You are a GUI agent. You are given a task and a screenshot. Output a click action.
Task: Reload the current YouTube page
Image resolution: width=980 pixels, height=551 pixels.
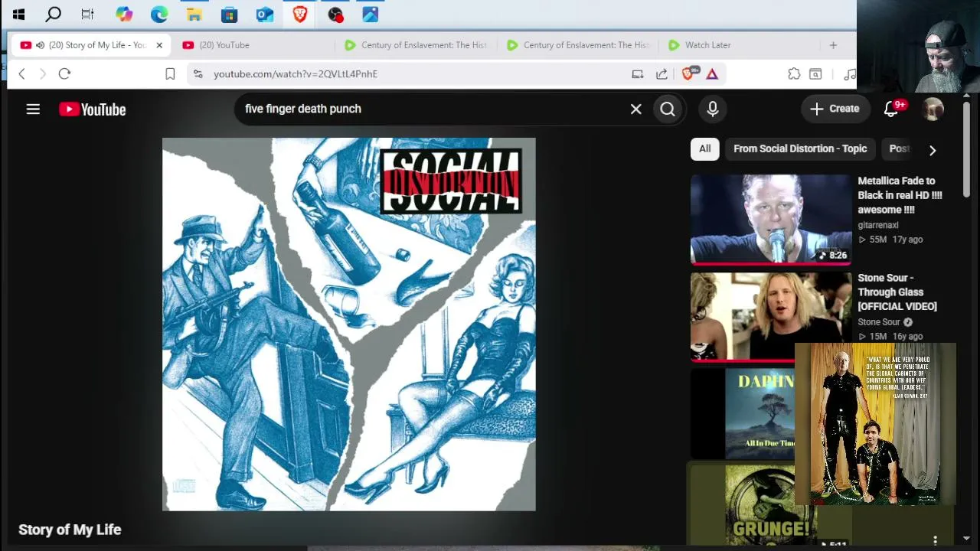64,73
